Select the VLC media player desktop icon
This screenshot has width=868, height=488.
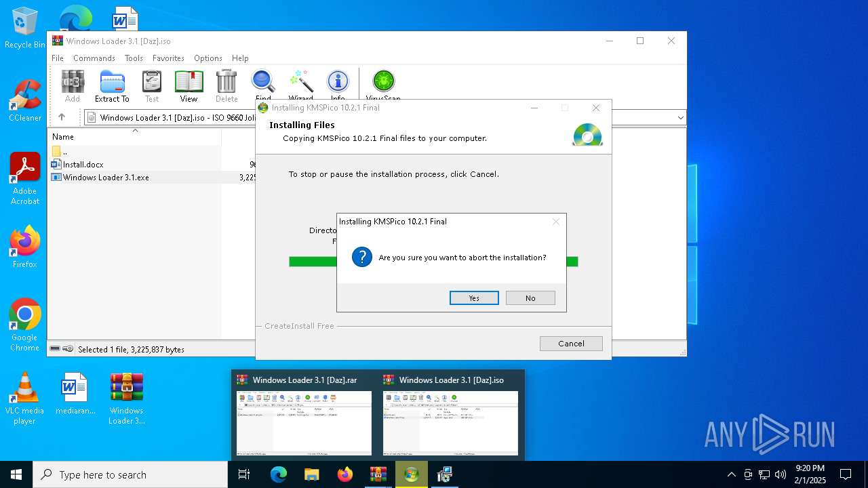click(24, 399)
